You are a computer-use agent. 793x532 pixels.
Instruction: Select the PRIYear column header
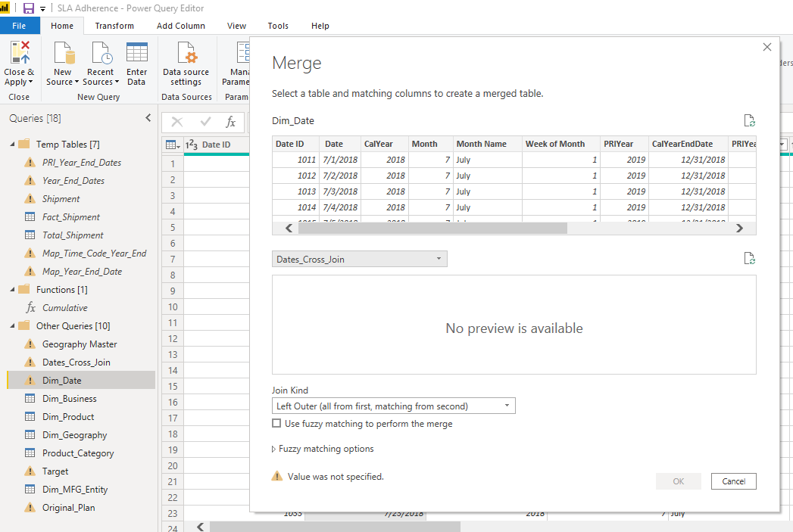coord(624,144)
